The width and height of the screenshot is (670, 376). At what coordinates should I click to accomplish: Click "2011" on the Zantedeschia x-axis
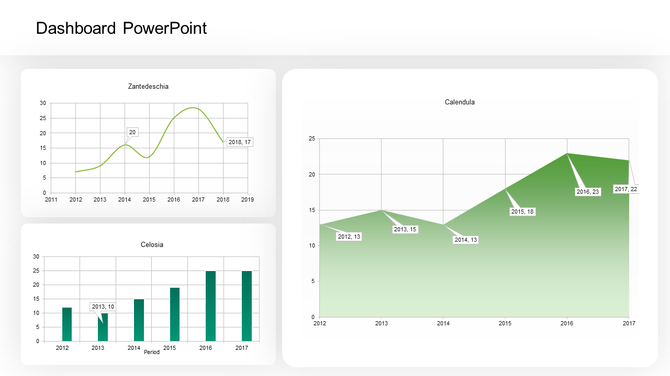[x=51, y=200]
